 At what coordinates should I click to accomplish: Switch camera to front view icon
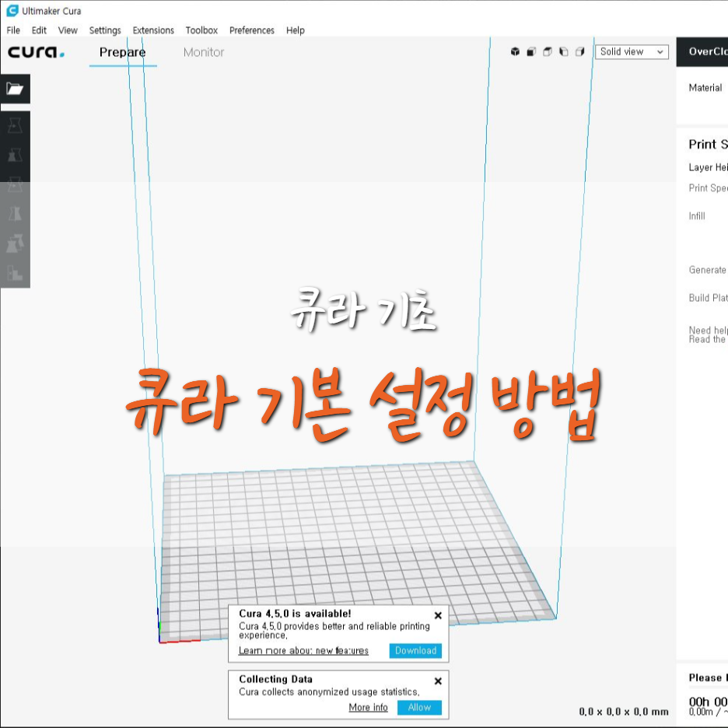531,51
